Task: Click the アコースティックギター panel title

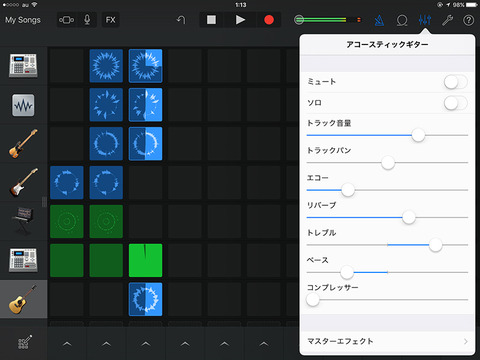Action: (387, 44)
